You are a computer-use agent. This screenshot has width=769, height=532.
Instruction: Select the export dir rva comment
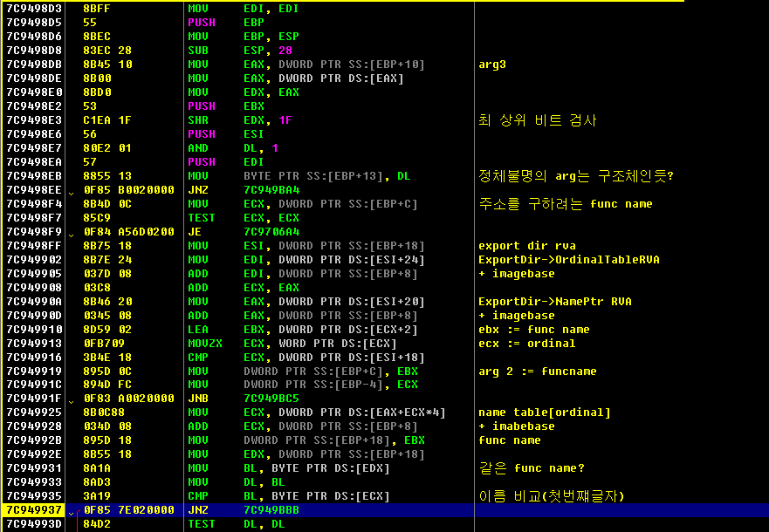(527, 245)
